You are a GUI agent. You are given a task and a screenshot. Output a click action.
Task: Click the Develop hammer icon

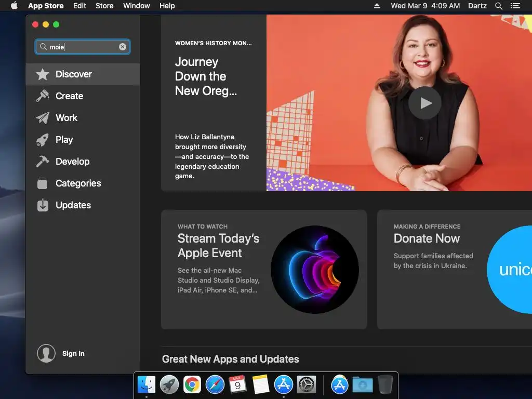click(43, 162)
